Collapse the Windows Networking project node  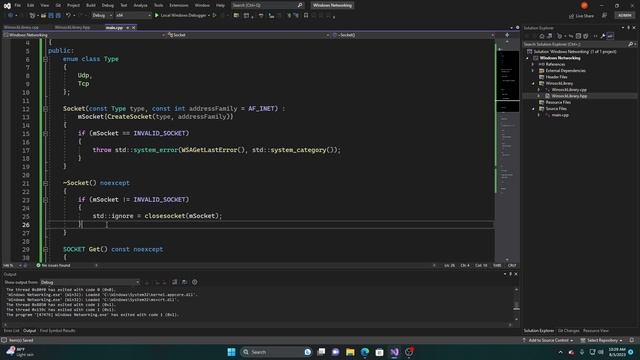[527, 58]
